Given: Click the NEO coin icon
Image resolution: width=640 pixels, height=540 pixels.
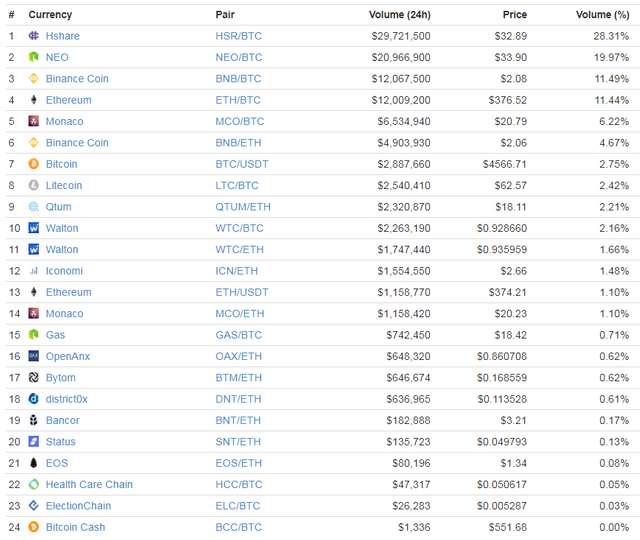Looking at the screenshot, I should 33,57.
